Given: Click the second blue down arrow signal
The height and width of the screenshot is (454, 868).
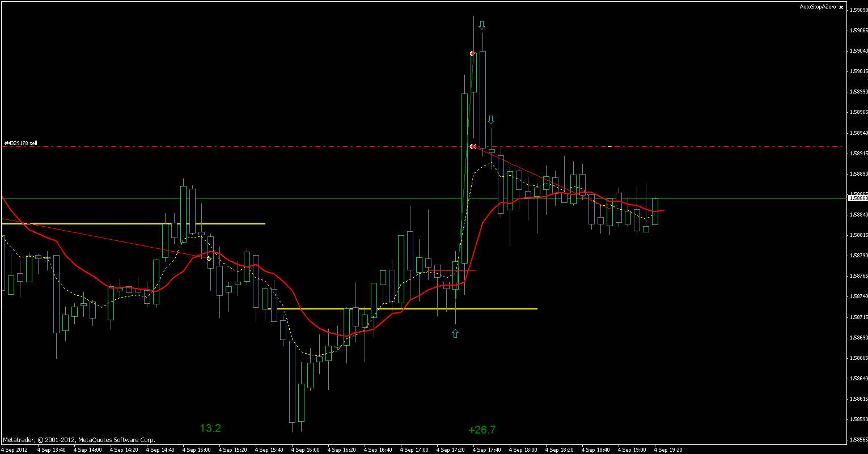Looking at the screenshot, I should pyautogui.click(x=491, y=119).
